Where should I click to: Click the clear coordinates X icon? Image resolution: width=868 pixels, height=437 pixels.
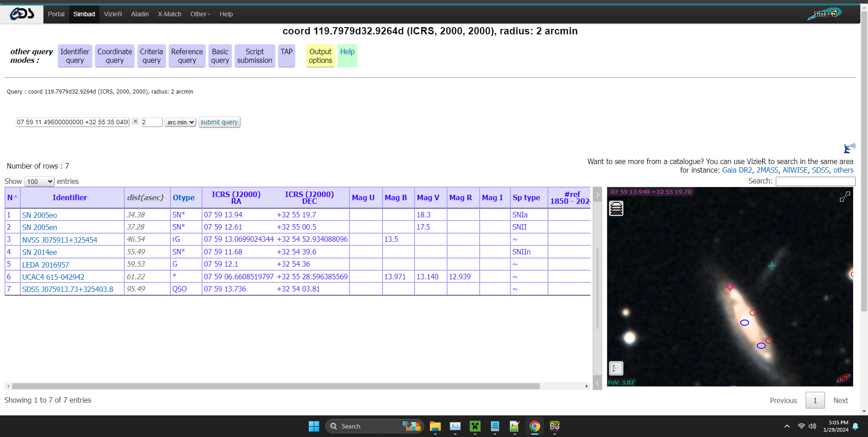pos(135,122)
